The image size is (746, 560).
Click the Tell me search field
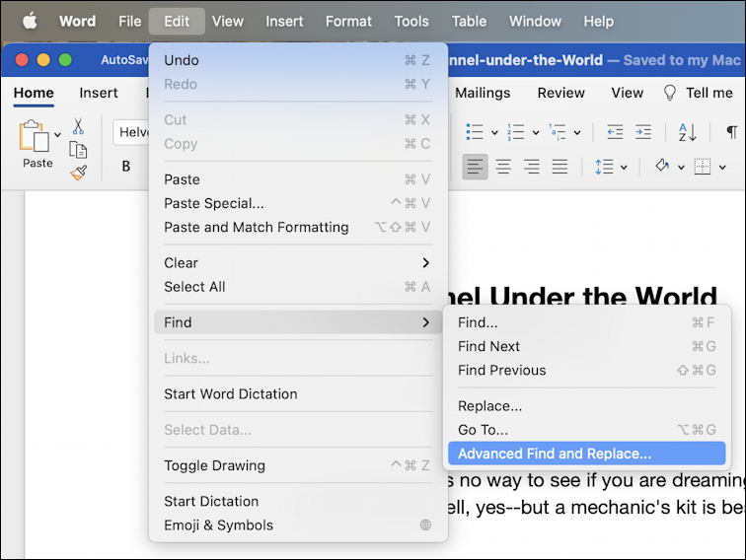coord(699,93)
